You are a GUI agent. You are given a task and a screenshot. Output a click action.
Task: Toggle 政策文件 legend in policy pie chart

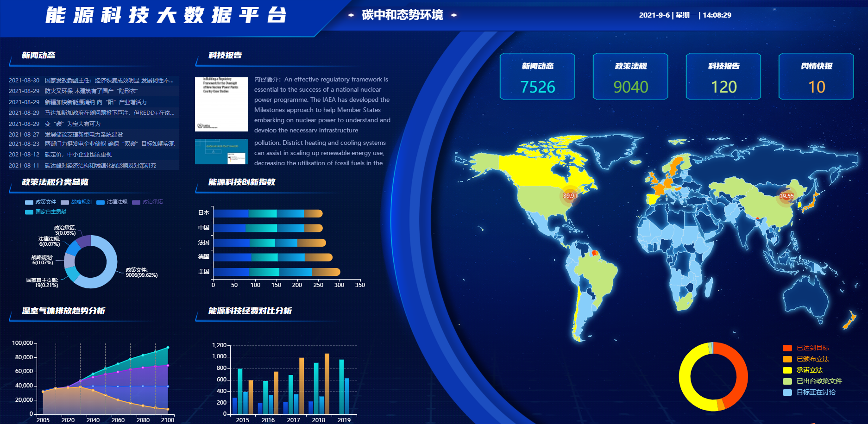click(41, 202)
